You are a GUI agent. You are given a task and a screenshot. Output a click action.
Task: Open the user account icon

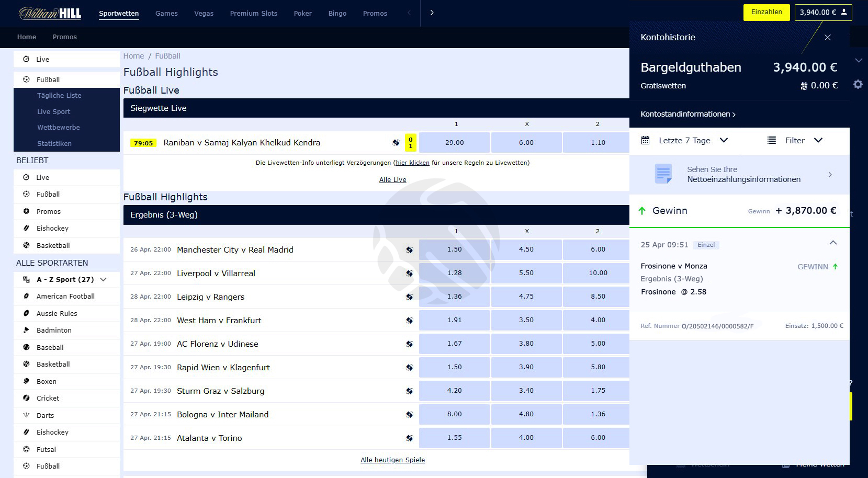pos(844,12)
